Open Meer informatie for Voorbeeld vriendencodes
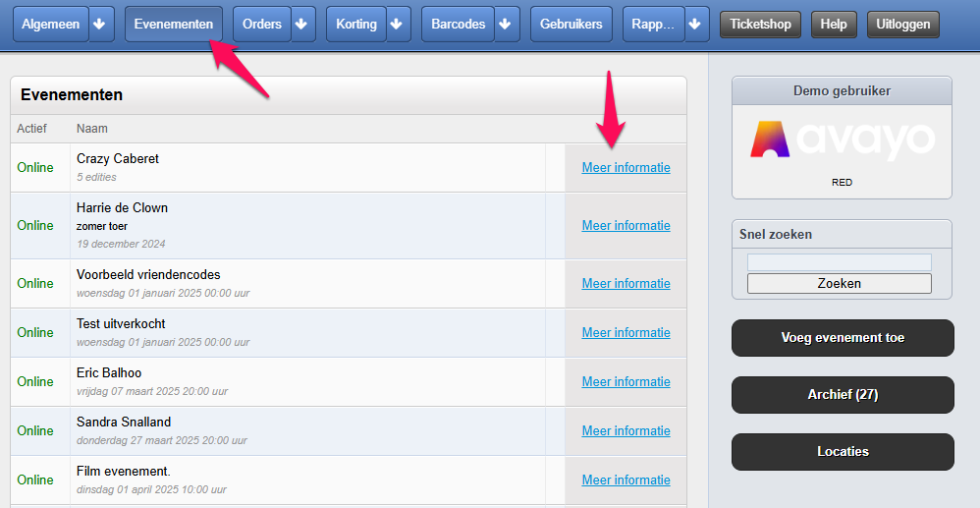This screenshot has height=508, width=980. tap(626, 283)
